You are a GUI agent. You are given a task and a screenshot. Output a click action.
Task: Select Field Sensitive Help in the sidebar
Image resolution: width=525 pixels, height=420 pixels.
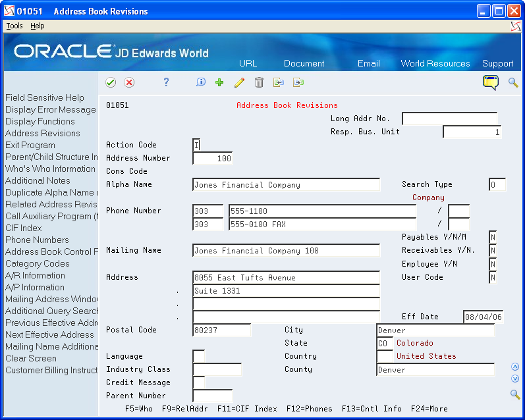tap(45, 97)
